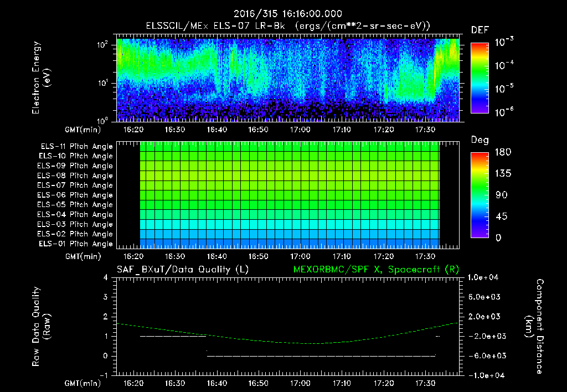Click the SAF_BXuT/Data Quality (L) title
This screenshot has width=567, height=392.
pyautogui.click(x=183, y=270)
